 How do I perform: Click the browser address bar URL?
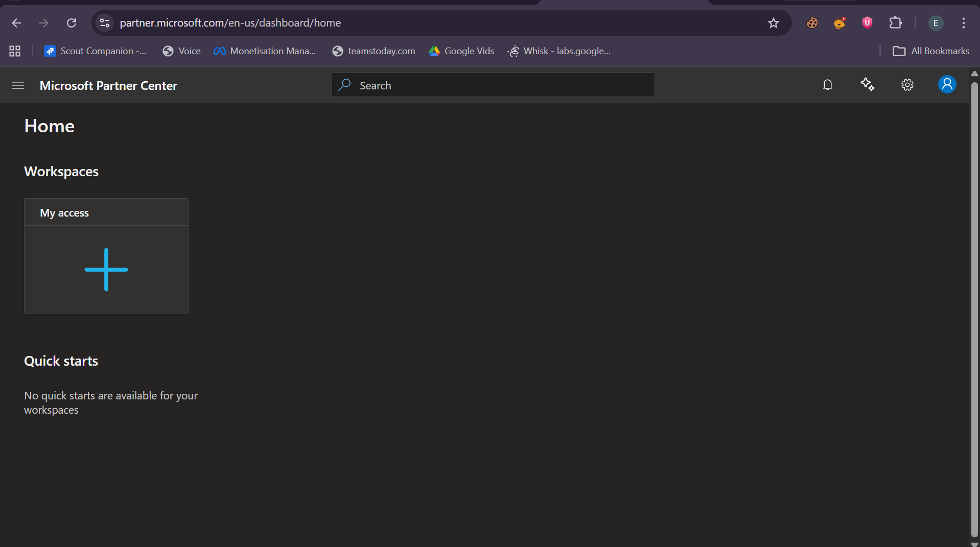click(x=230, y=23)
